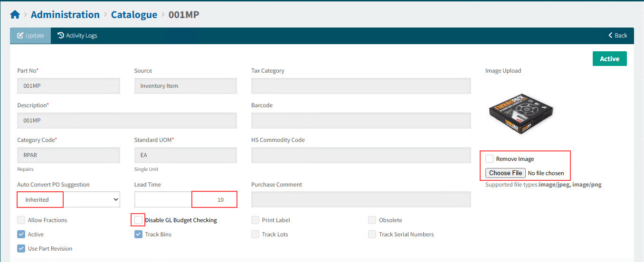The width and height of the screenshot is (644, 262).
Task: Navigate to Administration breadcrumb link
Action: [x=65, y=15]
